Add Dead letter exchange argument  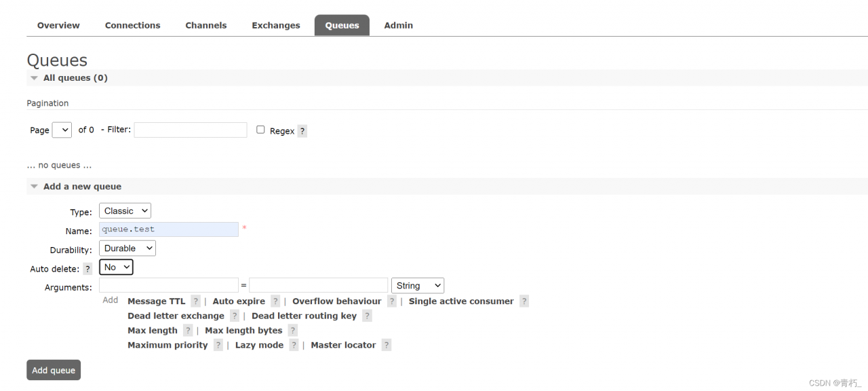point(176,316)
